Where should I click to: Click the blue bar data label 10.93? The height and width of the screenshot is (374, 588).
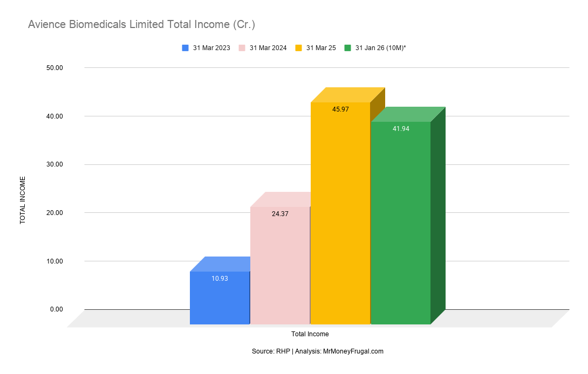(220, 279)
